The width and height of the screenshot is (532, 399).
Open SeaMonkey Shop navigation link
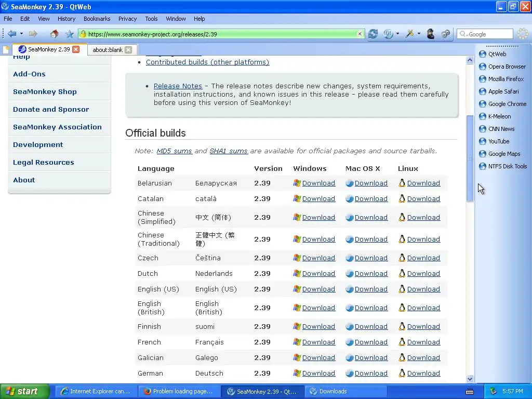(45, 91)
